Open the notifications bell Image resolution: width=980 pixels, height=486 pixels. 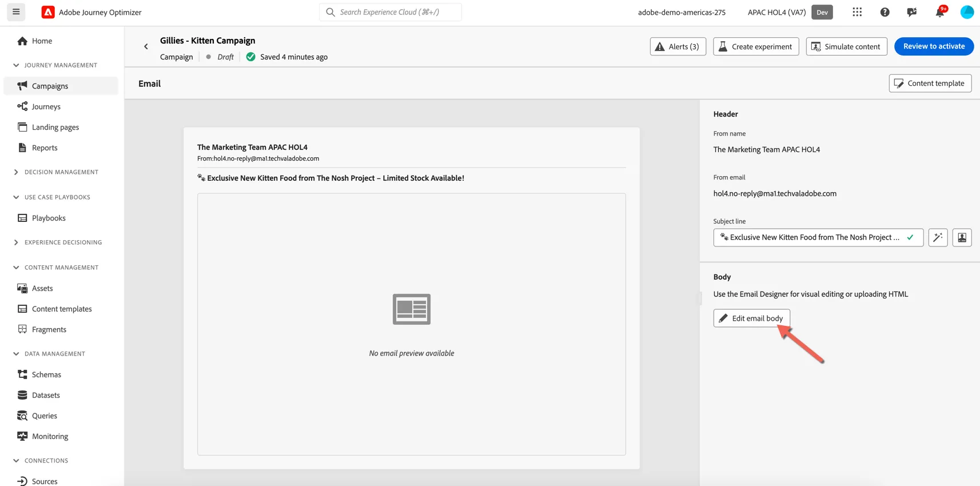[940, 12]
